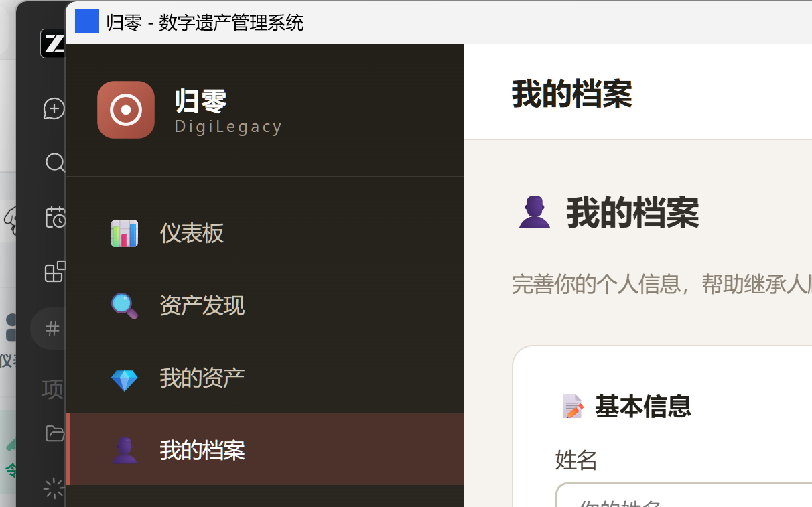Open the calendar clock icon in the dark sidebar
Viewport: 812px width, 507px height.
point(55,217)
